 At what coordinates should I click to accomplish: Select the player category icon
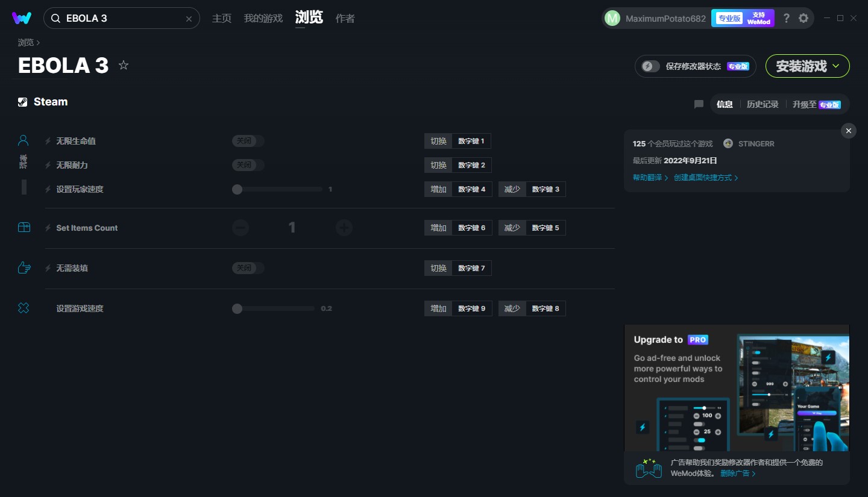pyautogui.click(x=24, y=140)
